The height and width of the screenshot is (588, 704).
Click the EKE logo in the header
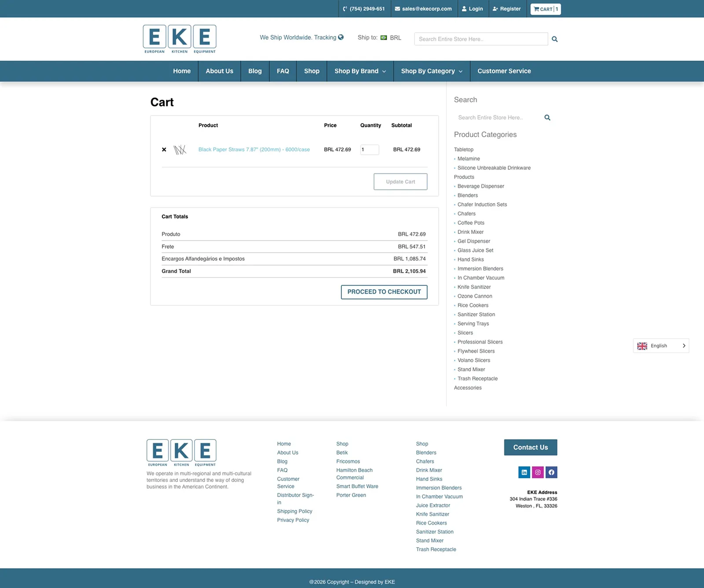[180, 39]
